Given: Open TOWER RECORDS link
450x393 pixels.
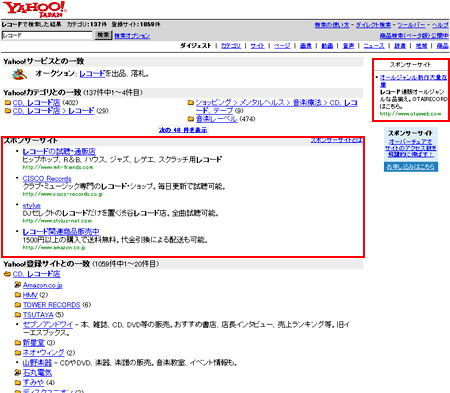Looking at the screenshot, I should 52,305.
